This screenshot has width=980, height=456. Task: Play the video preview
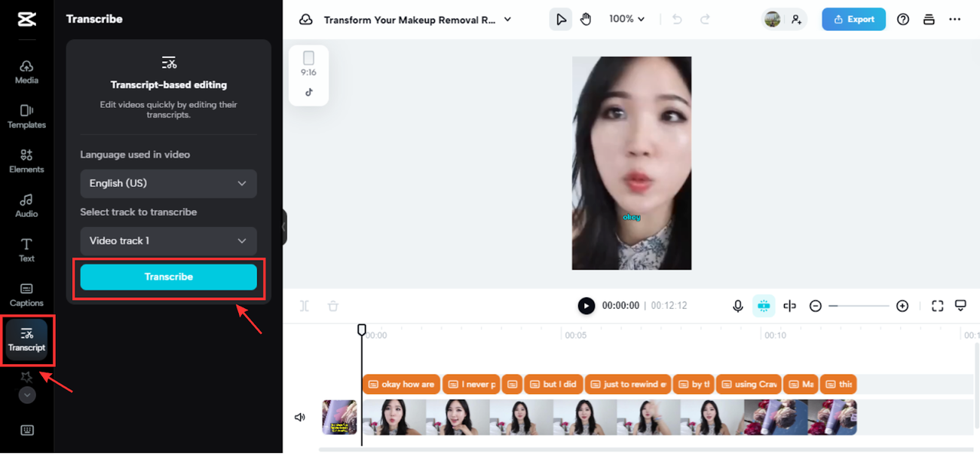tap(586, 306)
